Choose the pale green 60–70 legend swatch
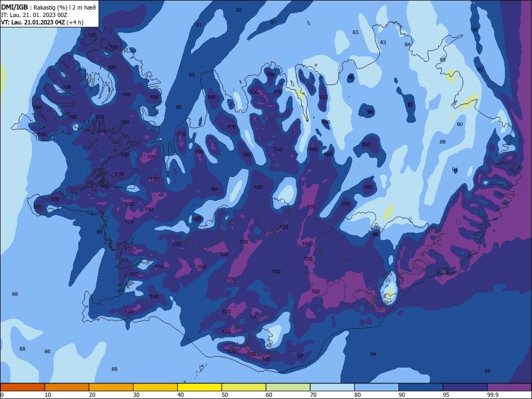 (x=288, y=387)
